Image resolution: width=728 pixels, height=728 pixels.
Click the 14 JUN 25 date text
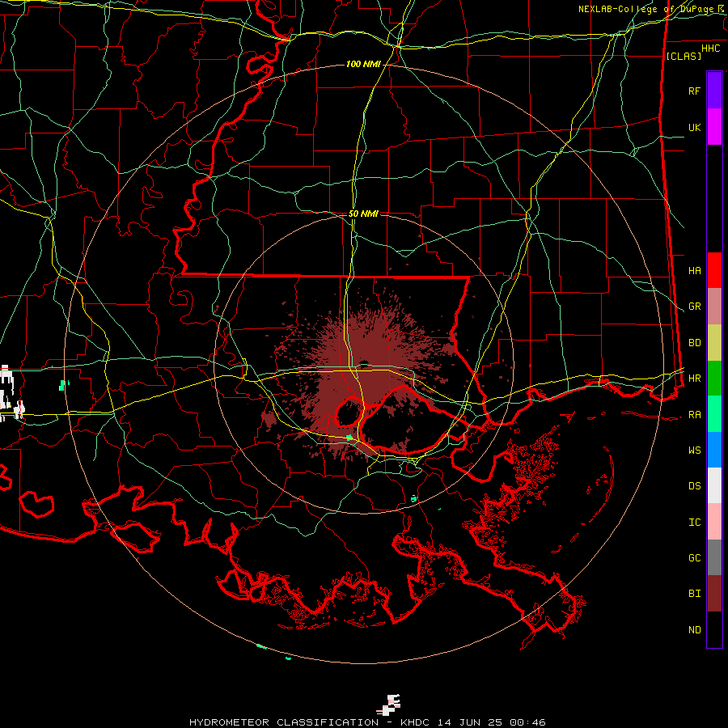470,722
